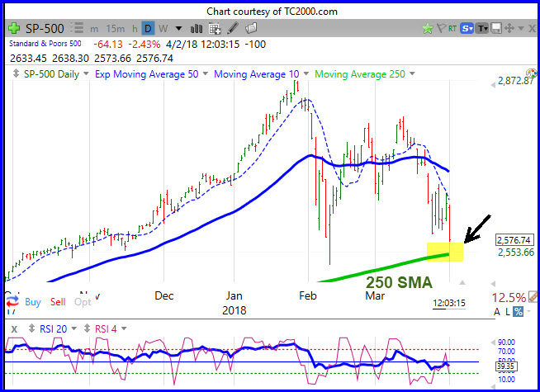This screenshot has height=392, width=540.
Task: Click the 2633.45 open price value
Action: click(x=28, y=58)
